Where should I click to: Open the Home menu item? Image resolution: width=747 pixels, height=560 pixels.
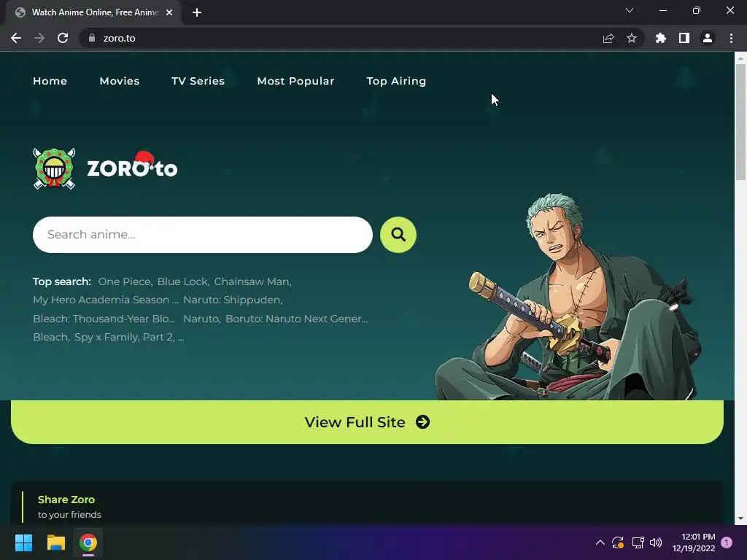[50, 81]
